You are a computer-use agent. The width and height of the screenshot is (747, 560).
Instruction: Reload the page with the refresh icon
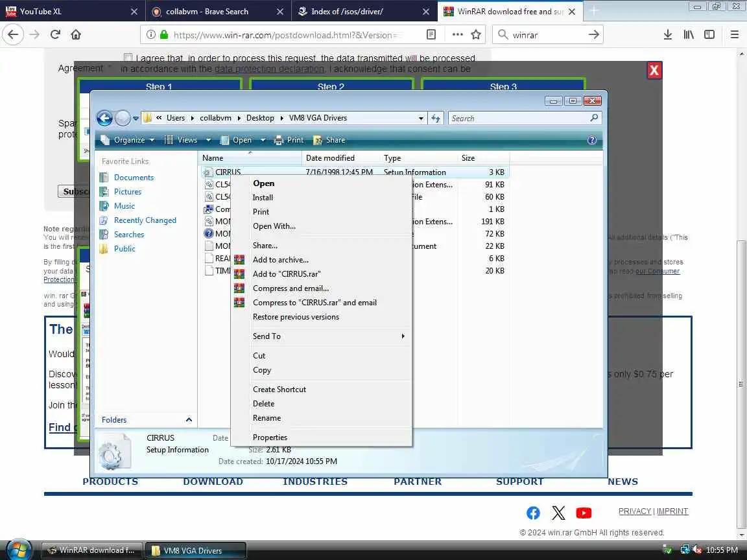55,34
